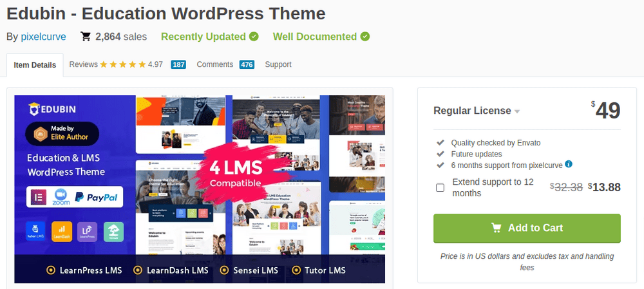
Task: Open the Support tab
Action: tap(278, 64)
